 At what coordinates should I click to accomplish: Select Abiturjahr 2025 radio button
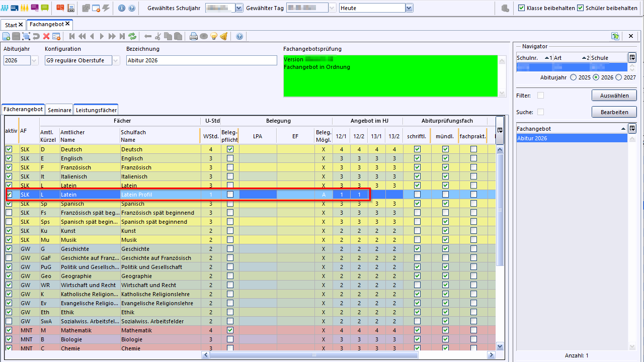click(x=573, y=77)
